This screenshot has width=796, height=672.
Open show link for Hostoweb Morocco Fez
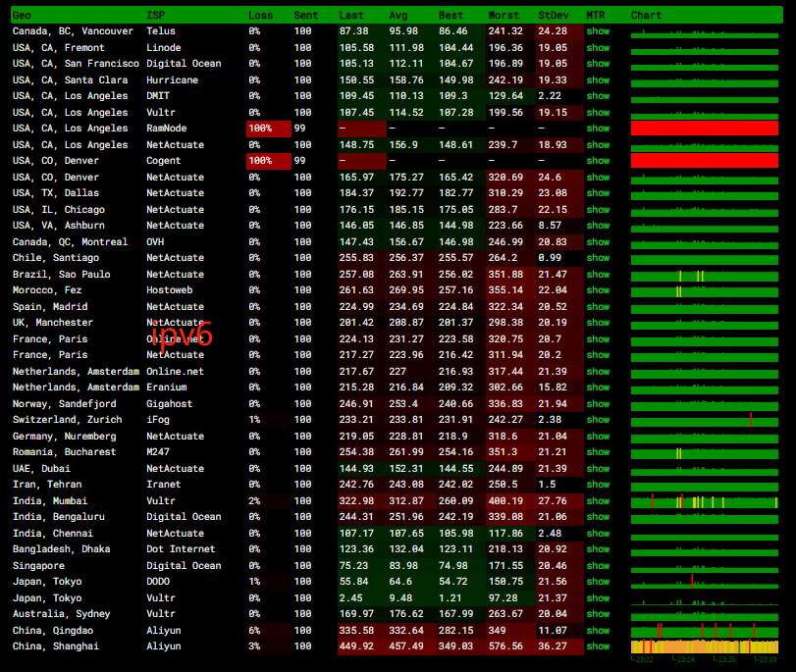(x=598, y=290)
